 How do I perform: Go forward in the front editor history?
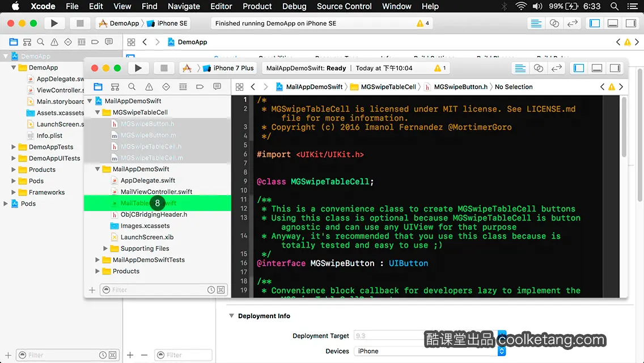[266, 87]
